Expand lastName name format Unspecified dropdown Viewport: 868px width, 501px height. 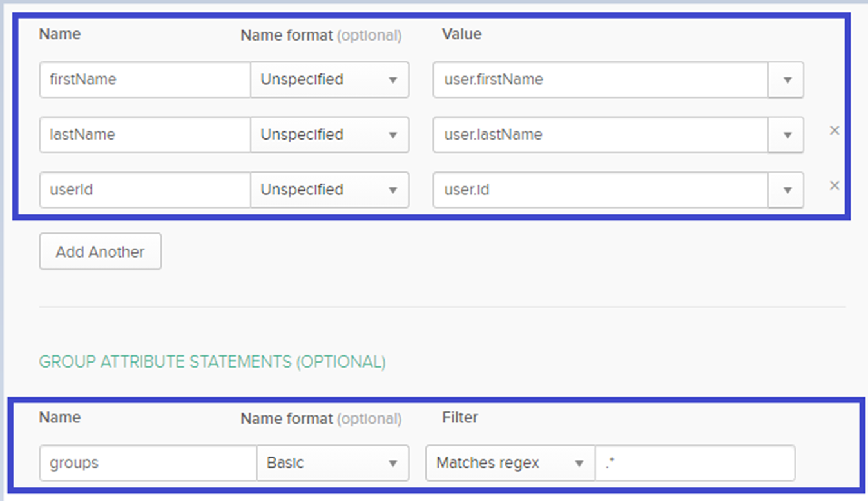(329, 135)
